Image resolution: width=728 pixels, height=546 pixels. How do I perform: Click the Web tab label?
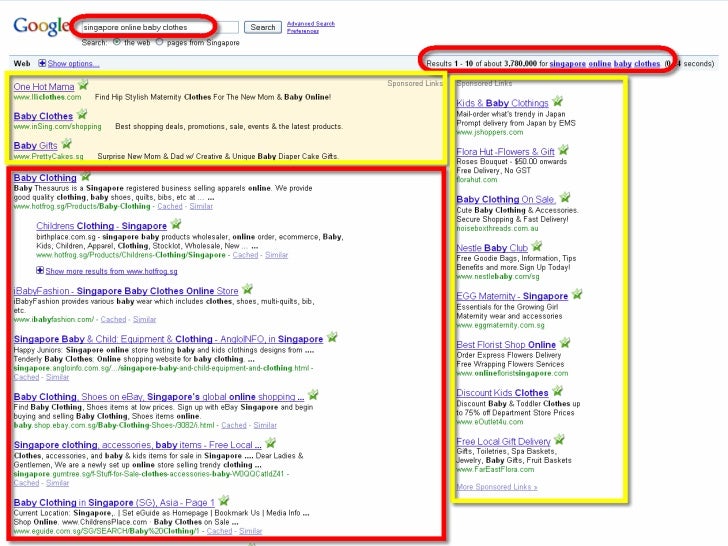22,64
